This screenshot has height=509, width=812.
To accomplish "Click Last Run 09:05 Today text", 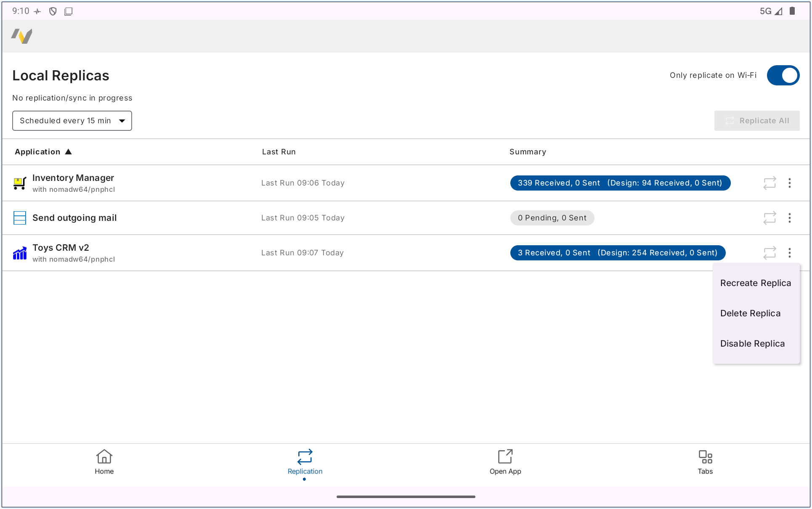I will pos(303,218).
